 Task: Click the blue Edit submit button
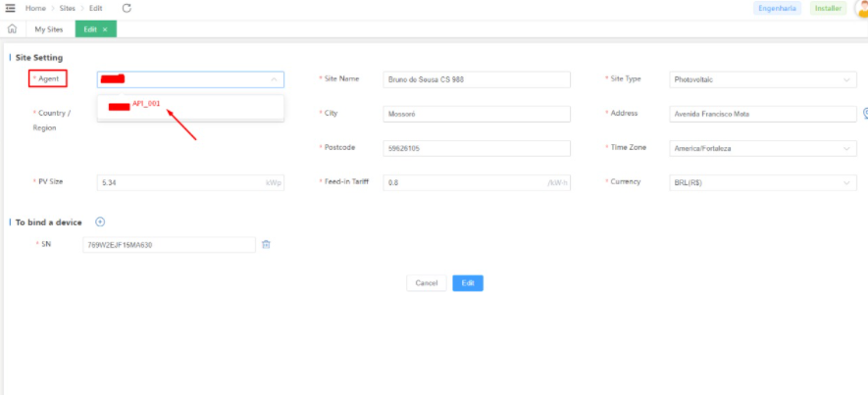tap(467, 282)
